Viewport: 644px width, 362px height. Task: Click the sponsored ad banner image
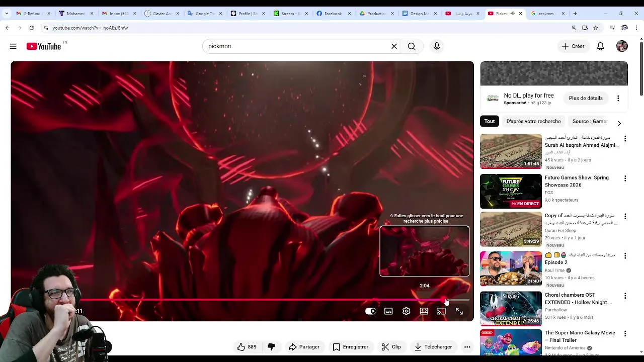pyautogui.click(x=554, y=73)
